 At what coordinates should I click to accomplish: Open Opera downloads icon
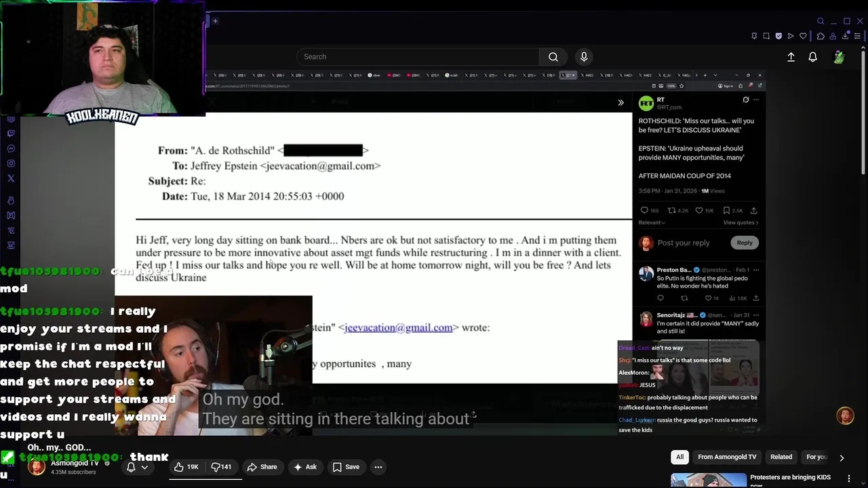[x=846, y=36]
